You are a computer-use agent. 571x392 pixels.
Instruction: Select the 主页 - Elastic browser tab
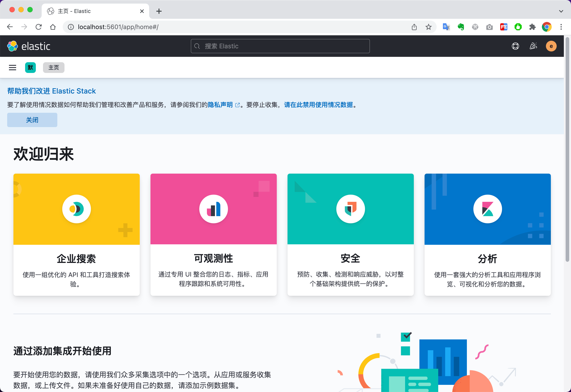[95, 11]
